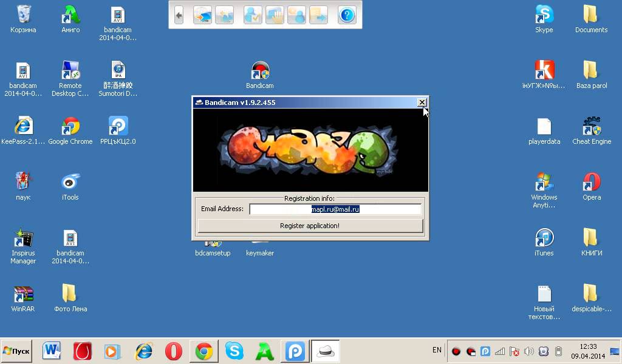Image resolution: width=622 pixels, height=364 pixels.
Task: Click the document with blue arrow toolbar icon
Action: coord(318,15)
